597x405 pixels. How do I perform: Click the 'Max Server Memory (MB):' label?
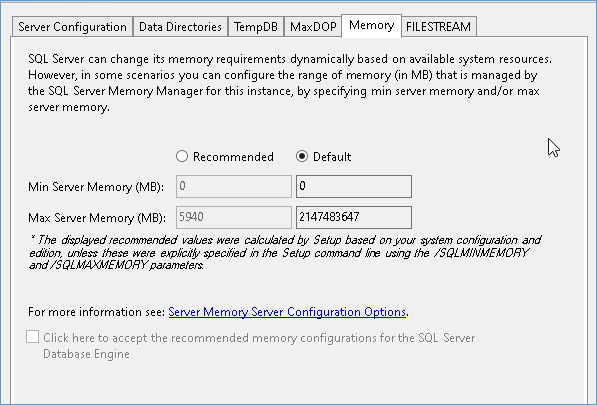point(97,218)
